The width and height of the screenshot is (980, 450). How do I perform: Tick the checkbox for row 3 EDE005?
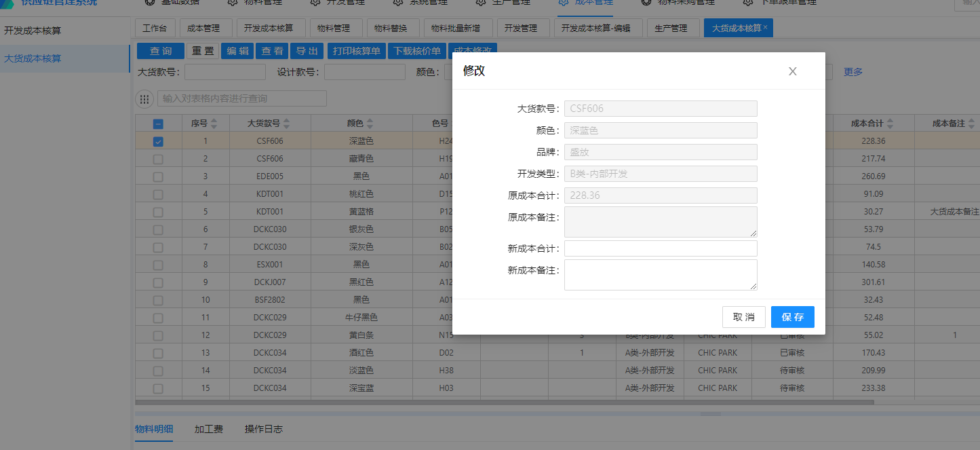158,176
